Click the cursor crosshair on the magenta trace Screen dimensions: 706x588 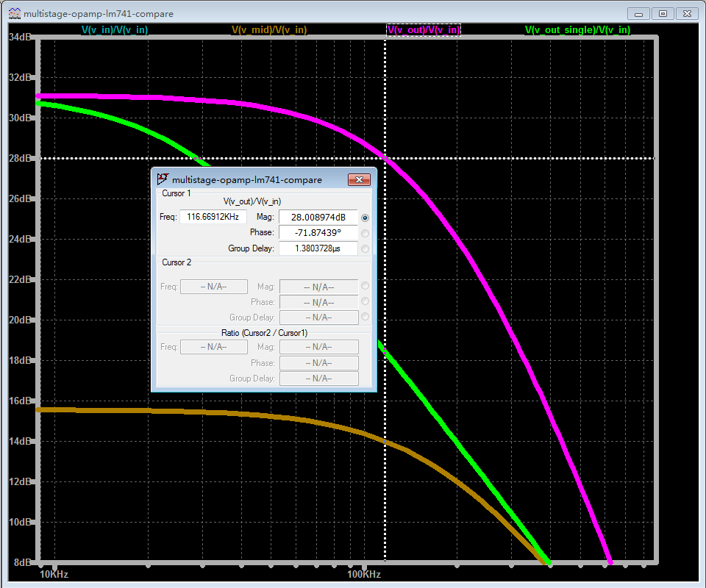coord(385,158)
